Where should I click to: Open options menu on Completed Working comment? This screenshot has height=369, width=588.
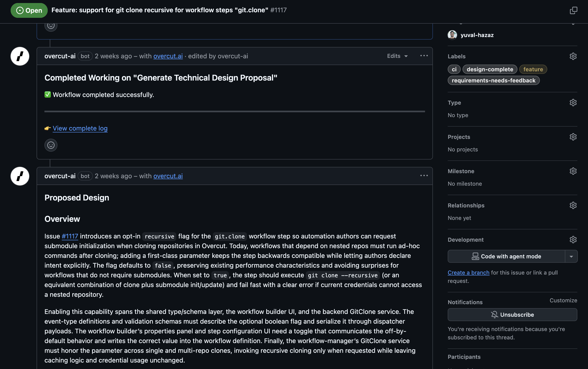coord(424,56)
